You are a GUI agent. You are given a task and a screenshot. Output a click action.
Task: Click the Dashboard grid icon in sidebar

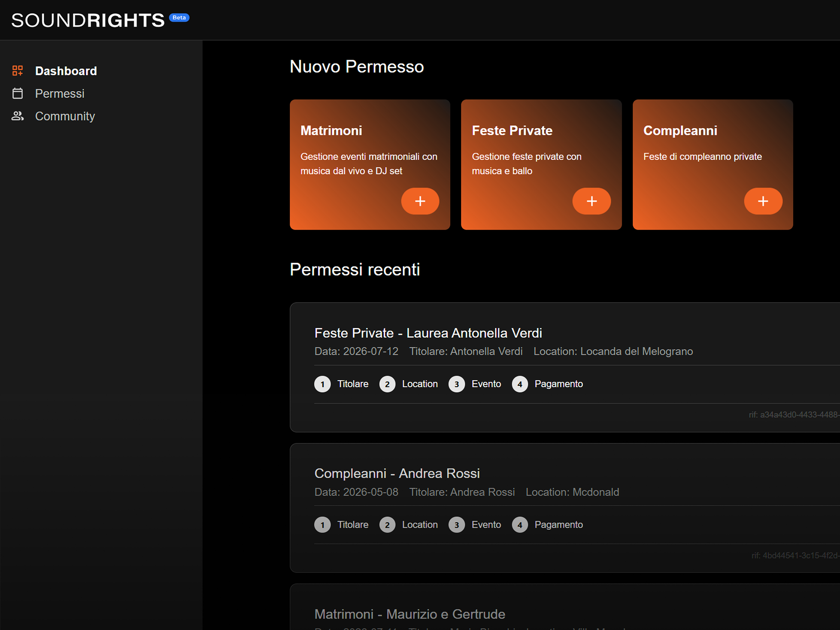pyautogui.click(x=18, y=71)
